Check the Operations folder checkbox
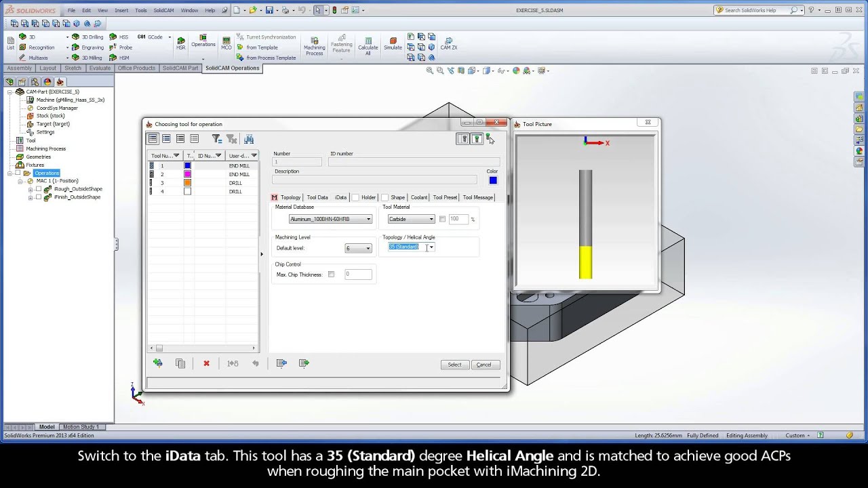This screenshot has width=868, height=488. [18, 173]
